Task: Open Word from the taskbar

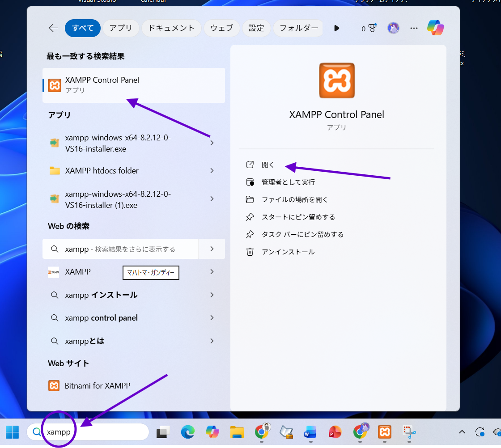Action: point(310,432)
